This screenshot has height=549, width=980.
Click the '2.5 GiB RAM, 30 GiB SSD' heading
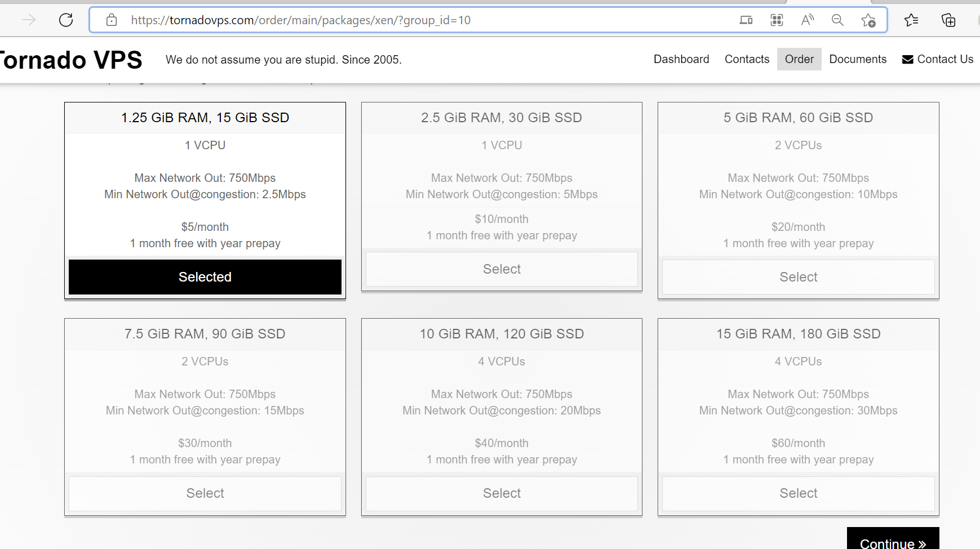(502, 118)
